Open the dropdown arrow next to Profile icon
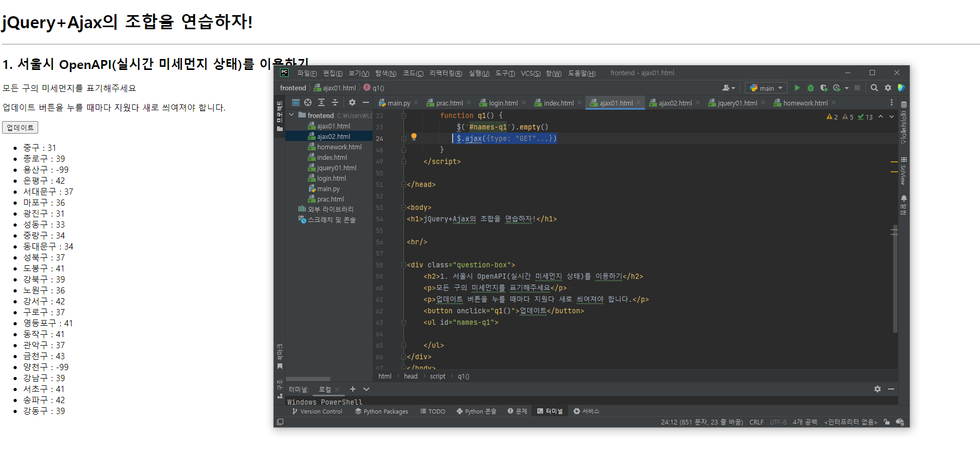 [x=847, y=88]
